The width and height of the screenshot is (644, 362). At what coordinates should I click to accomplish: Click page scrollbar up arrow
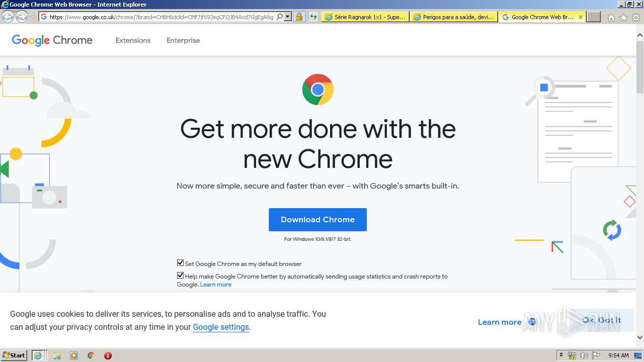(640, 36)
